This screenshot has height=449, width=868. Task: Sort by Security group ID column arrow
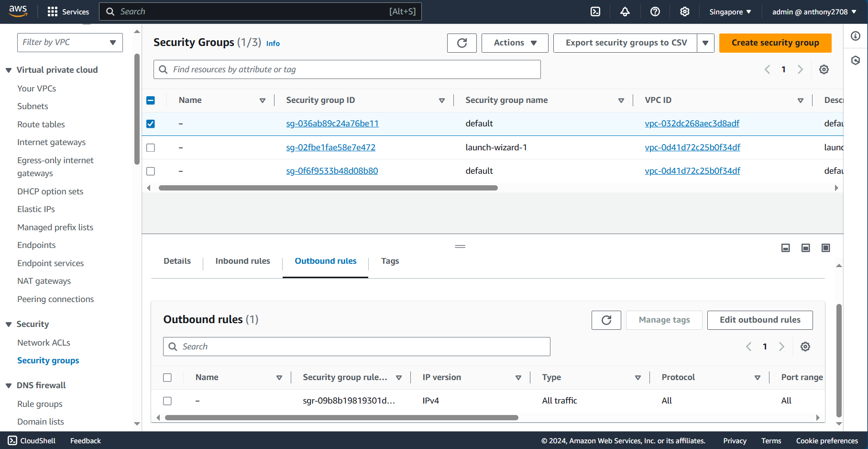pos(442,101)
